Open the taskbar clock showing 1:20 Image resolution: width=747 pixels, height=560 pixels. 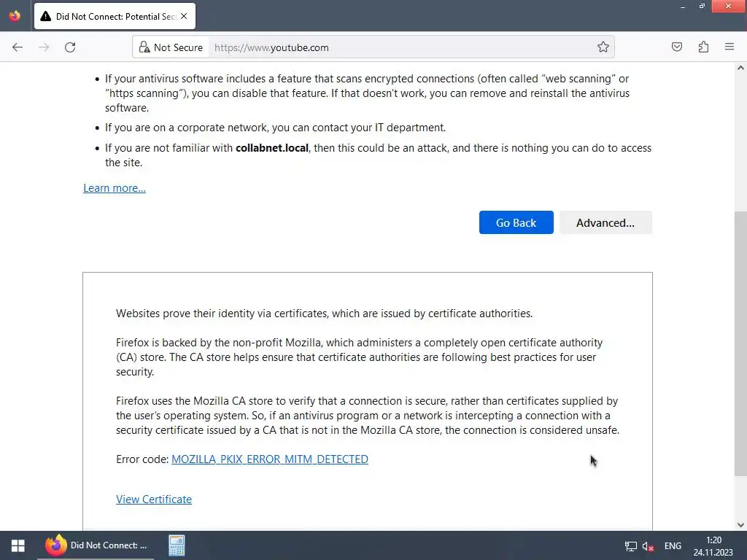713,546
